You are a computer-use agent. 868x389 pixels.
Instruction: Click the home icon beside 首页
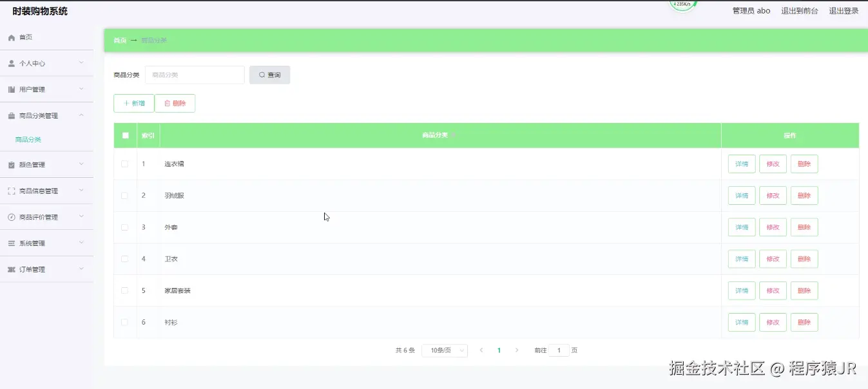pos(12,37)
